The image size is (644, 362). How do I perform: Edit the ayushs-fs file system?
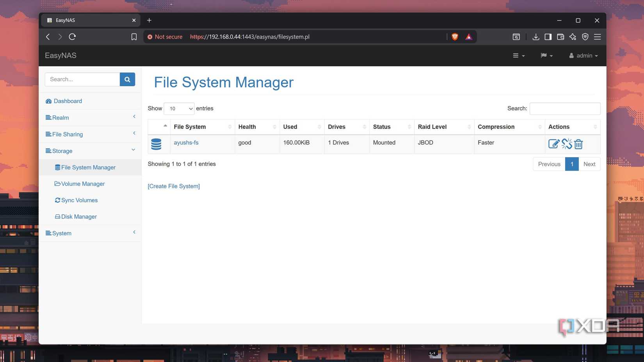(x=553, y=144)
